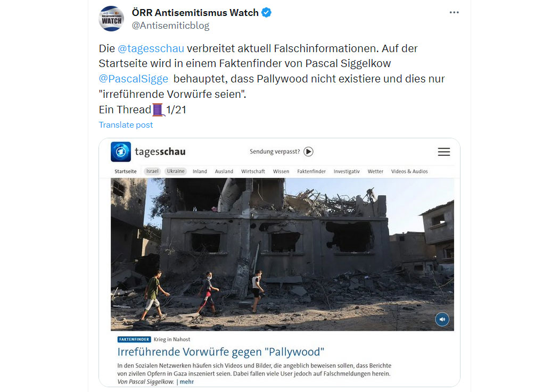
Task: Select the Israel tab
Action: [152, 171]
